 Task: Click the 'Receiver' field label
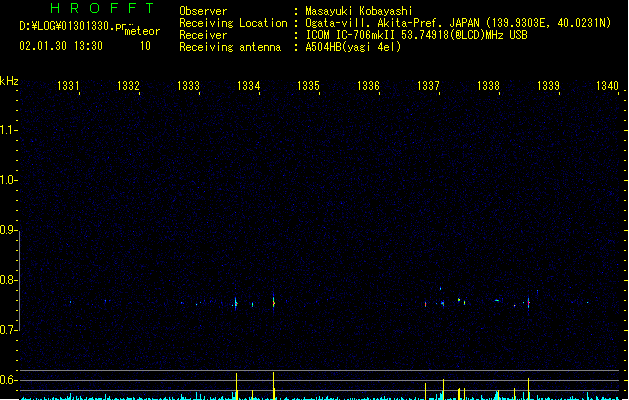pyautogui.click(x=203, y=35)
